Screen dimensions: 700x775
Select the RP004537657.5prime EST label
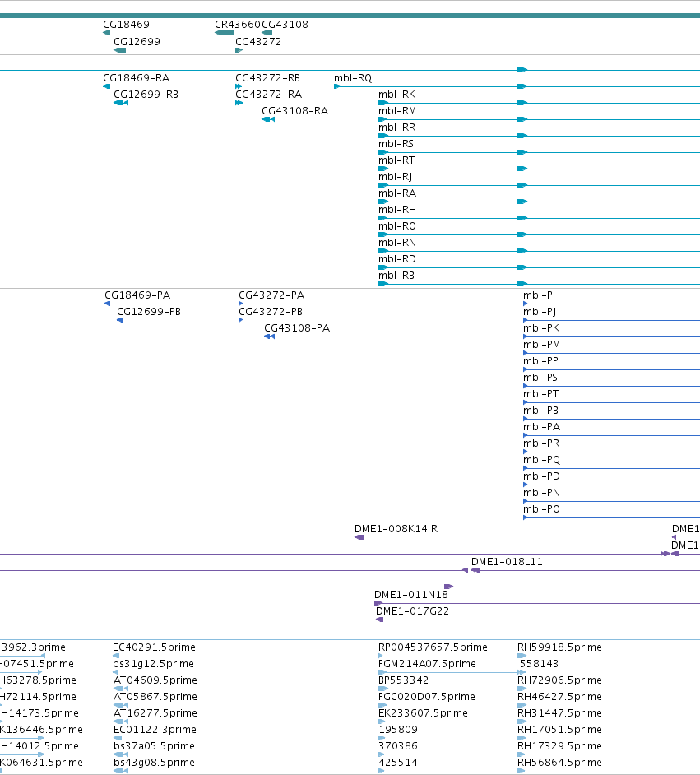[x=433, y=647]
